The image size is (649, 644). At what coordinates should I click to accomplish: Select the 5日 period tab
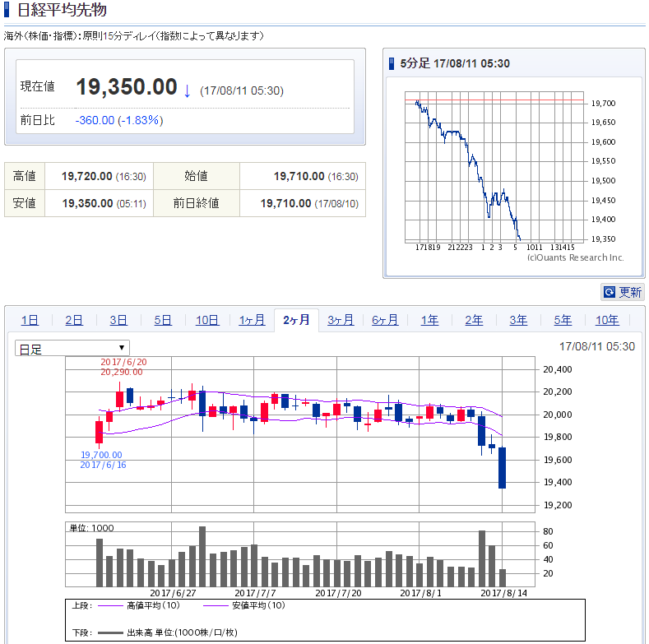pyautogui.click(x=163, y=320)
